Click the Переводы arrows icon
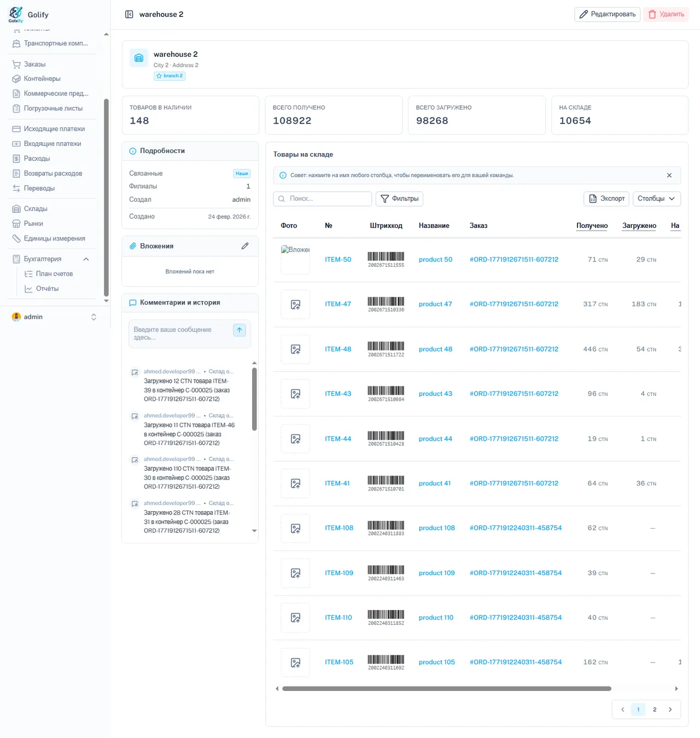Image resolution: width=700 pixels, height=738 pixels. [x=16, y=188]
